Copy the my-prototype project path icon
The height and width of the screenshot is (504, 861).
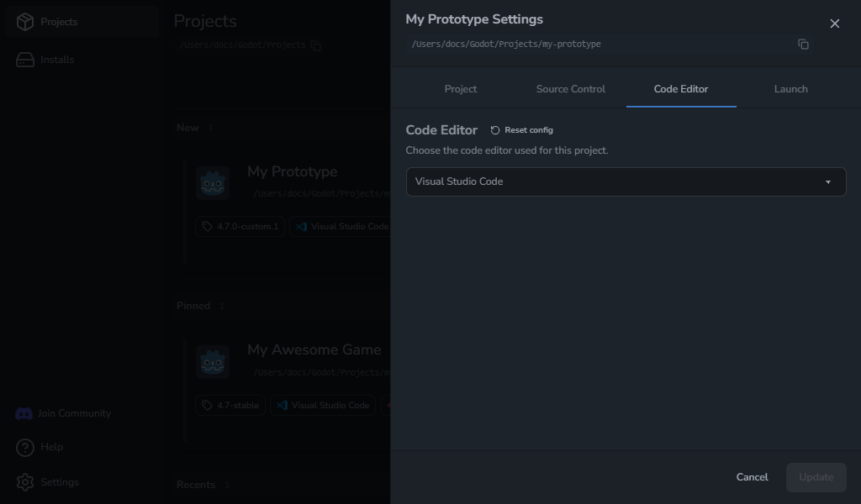tap(803, 44)
